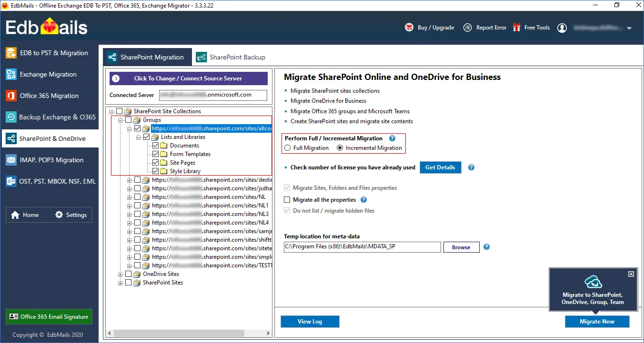Click the Home house icon
Image resolution: width=644 pixels, height=343 pixels.
[x=15, y=215]
